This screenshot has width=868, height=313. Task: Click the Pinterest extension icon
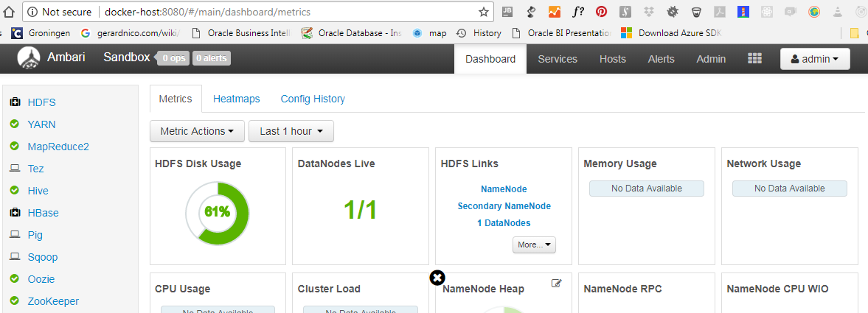tap(602, 12)
